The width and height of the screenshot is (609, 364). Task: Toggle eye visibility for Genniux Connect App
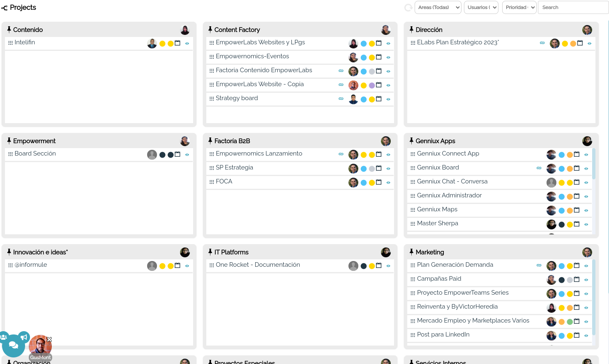coord(586,154)
